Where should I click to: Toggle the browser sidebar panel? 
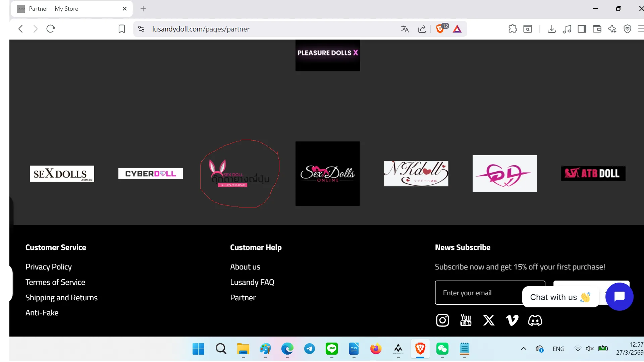click(x=582, y=29)
